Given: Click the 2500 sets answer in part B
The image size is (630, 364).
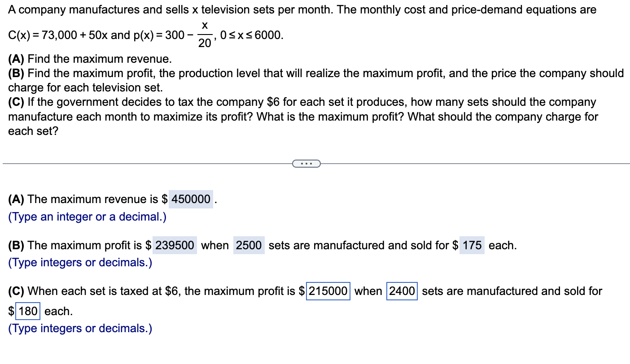Looking at the screenshot, I should point(249,245).
